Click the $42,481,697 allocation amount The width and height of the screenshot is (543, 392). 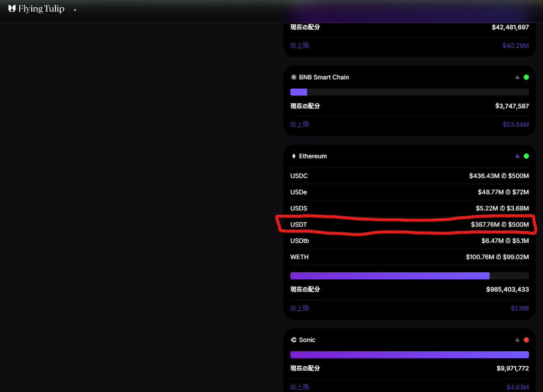510,27
